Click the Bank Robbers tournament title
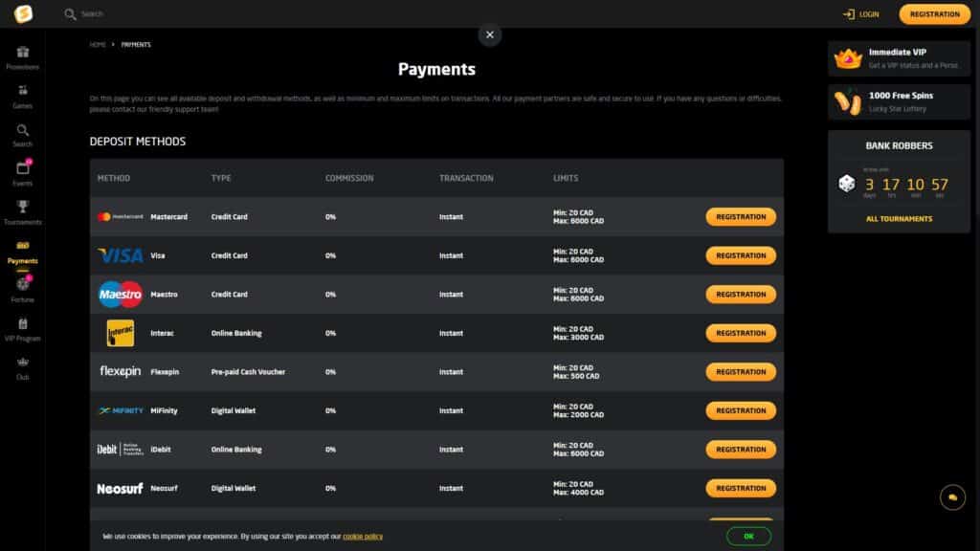Image resolution: width=980 pixels, height=551 pixels. [x=899, y=145]
